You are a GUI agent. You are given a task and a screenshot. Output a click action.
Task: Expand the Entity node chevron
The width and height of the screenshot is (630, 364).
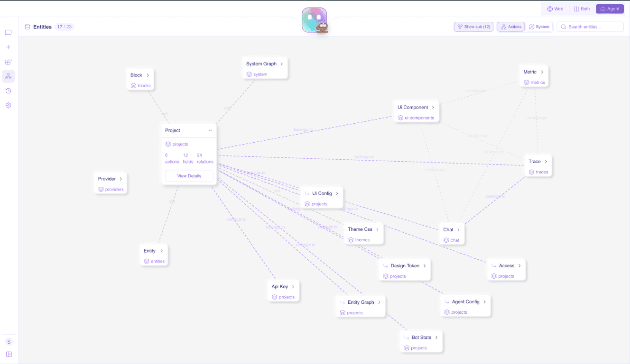click(x=161, y=251)
